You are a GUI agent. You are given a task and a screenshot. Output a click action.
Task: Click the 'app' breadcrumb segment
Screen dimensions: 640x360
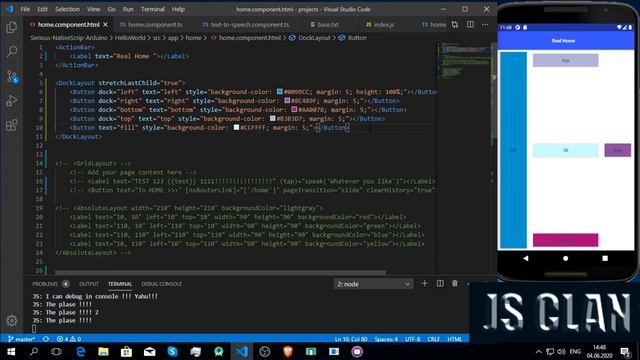(x=173, y=38)
